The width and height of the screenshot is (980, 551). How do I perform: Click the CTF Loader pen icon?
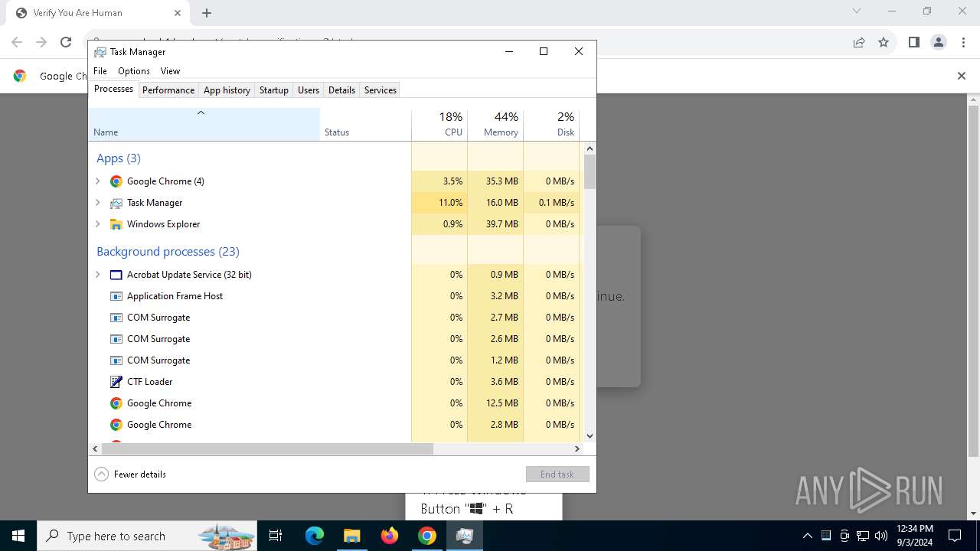116,382
